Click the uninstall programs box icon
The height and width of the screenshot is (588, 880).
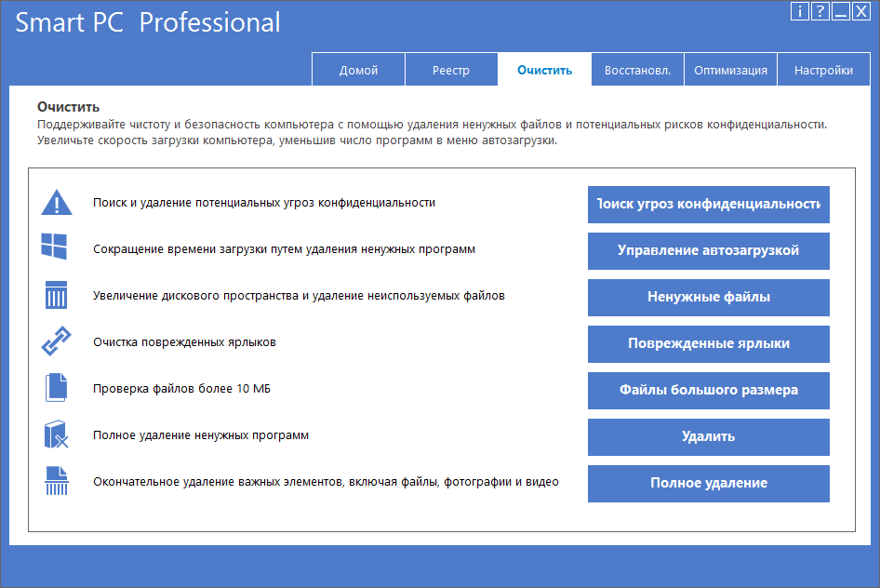tap(56, 434)
